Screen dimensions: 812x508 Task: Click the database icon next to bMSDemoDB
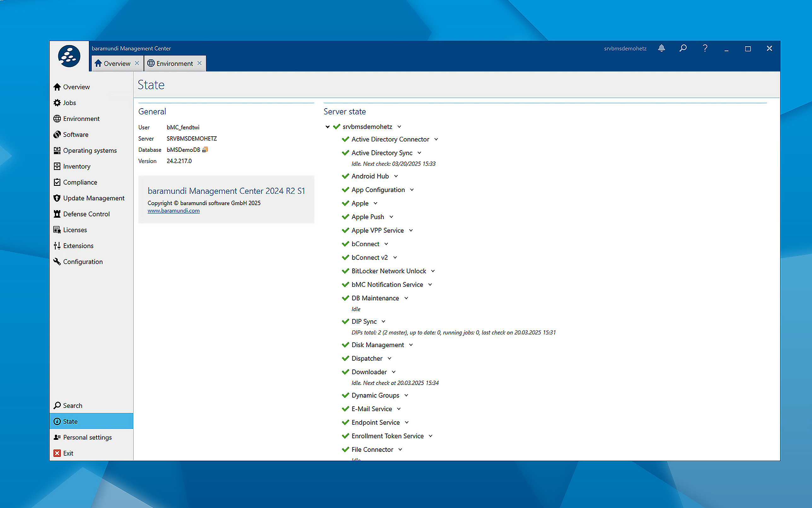pyautogui.click(x=205, y=150)
